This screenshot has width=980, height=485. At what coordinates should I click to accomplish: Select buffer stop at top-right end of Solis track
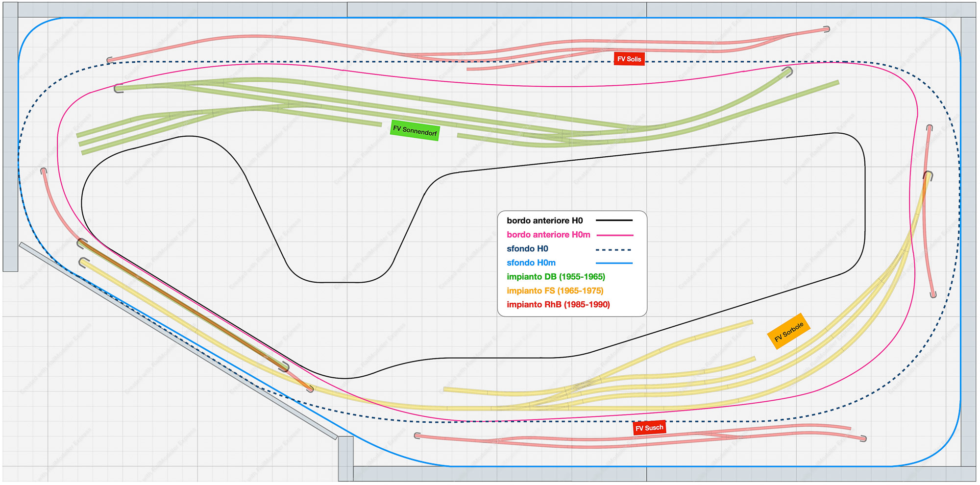point(827,29)
